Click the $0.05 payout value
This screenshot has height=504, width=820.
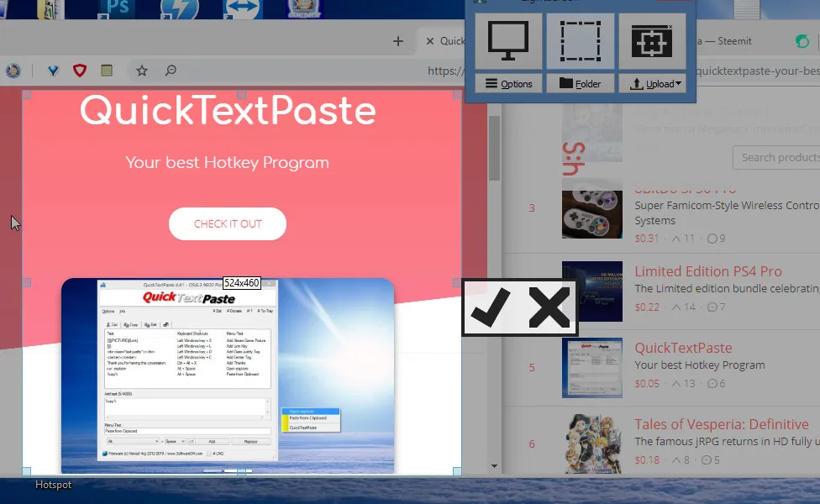point(646,383)
